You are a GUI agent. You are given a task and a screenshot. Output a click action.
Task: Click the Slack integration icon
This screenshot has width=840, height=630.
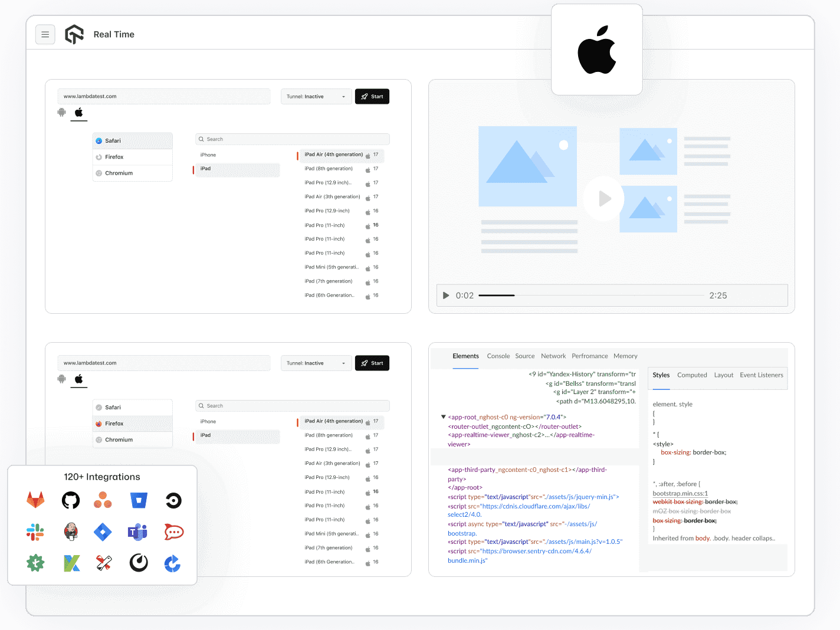point(35,532)
